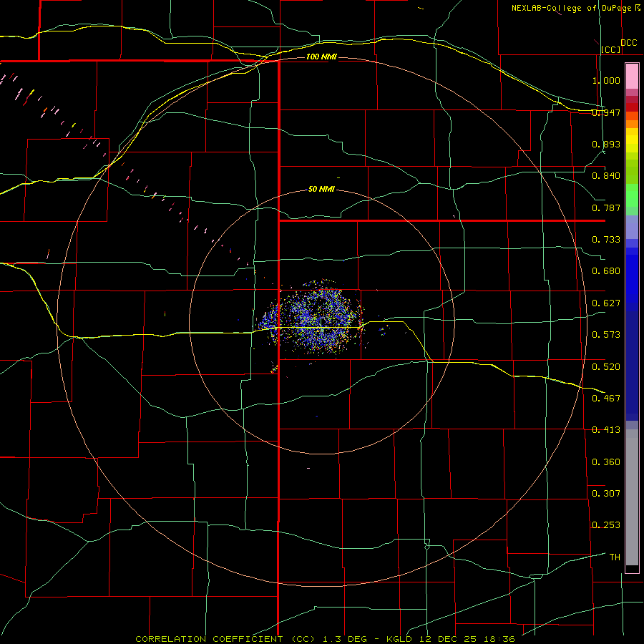Pick the orange swatch in color bar
Viewport: 644px width, 644px height.
[632, 124]
